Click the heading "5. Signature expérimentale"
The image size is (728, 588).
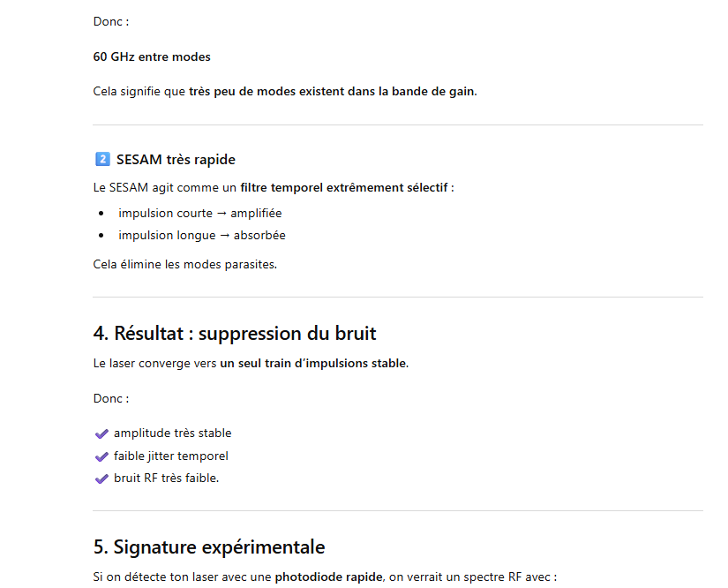209,547
